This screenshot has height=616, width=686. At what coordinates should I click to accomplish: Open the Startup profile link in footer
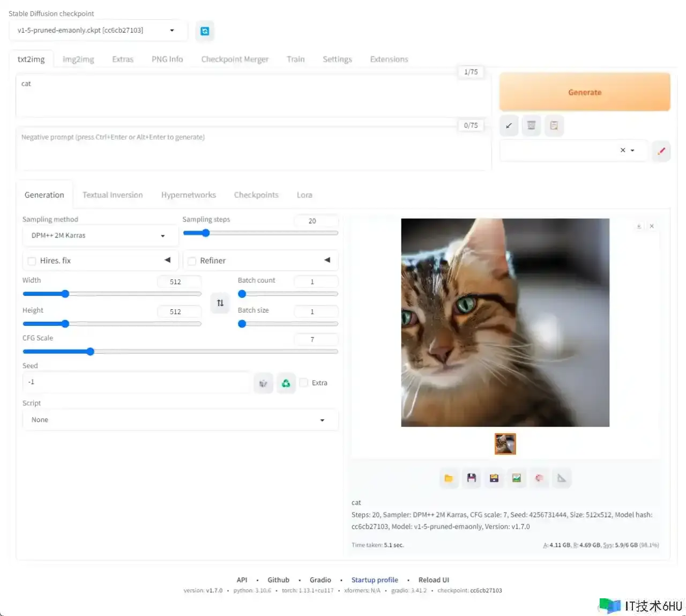tap(375, 580)
